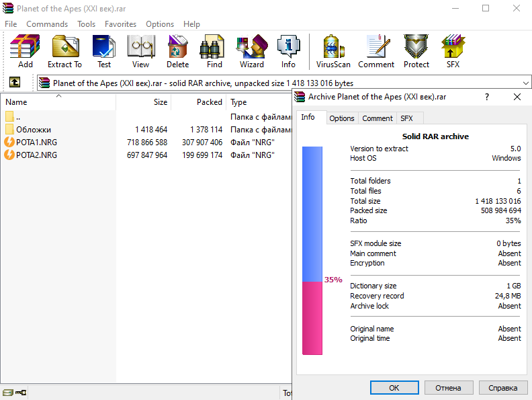Click the Add toolbar icon
The height and width of the screenshot is (400, 532).
pos(25,51)
